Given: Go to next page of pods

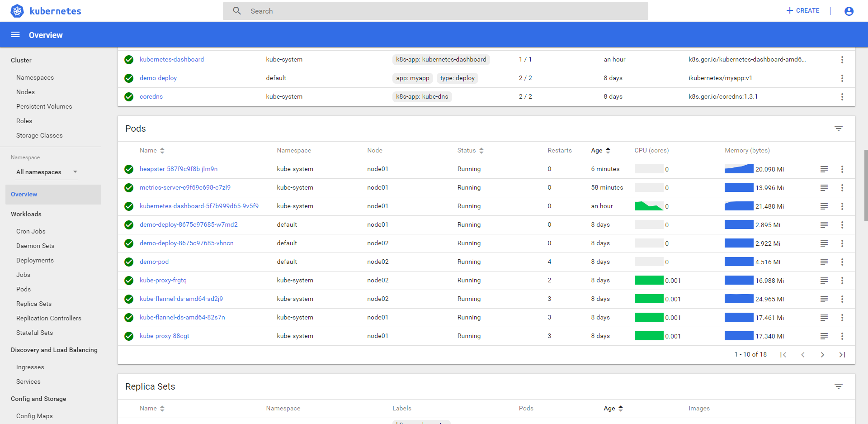Looking at the screenshot, I should [x=822, y=355].
